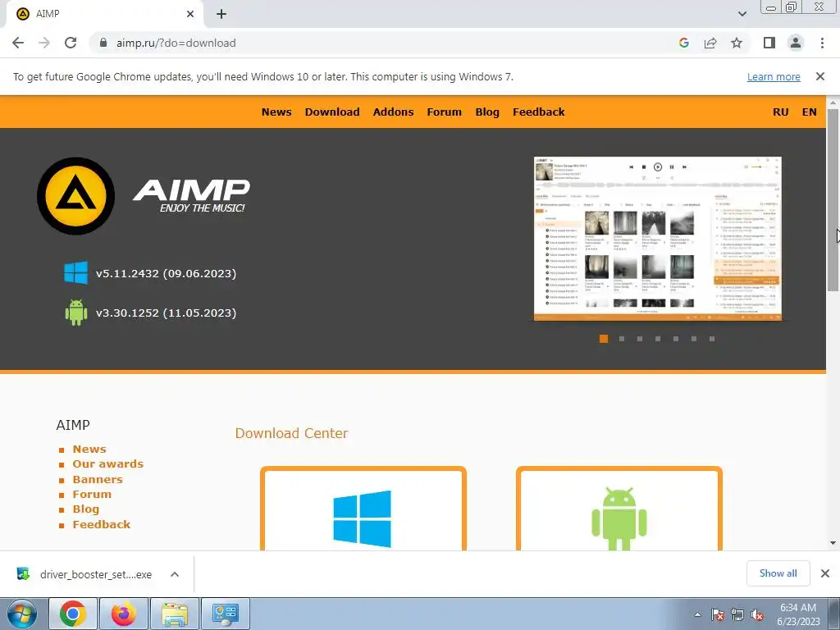The width and height of the screenshot is (840, 630).
Task: Reload the page with the refresh icon
Action: [71, 43]
